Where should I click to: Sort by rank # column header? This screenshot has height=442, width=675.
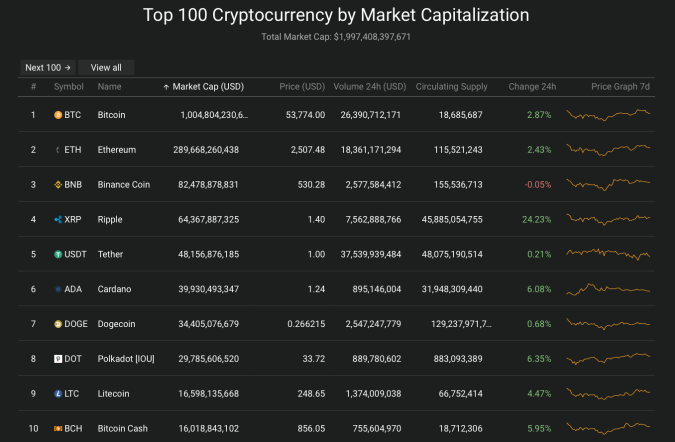[x=34, y=87]
